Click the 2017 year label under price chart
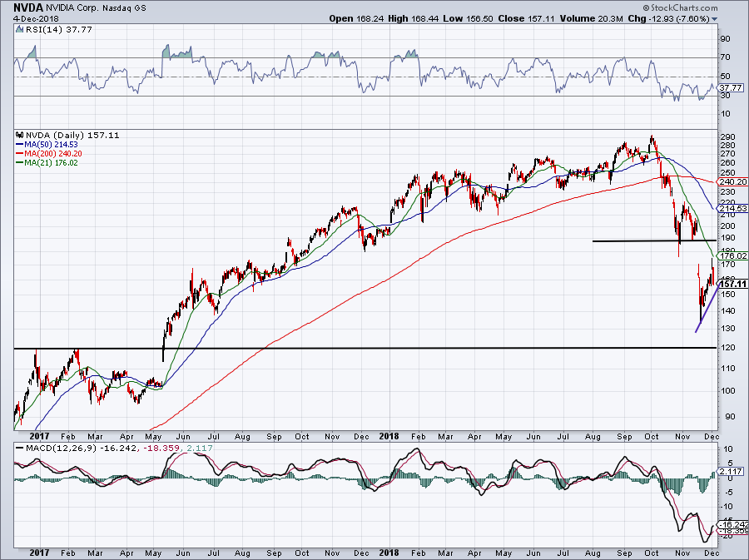 (x=39, y=436)
